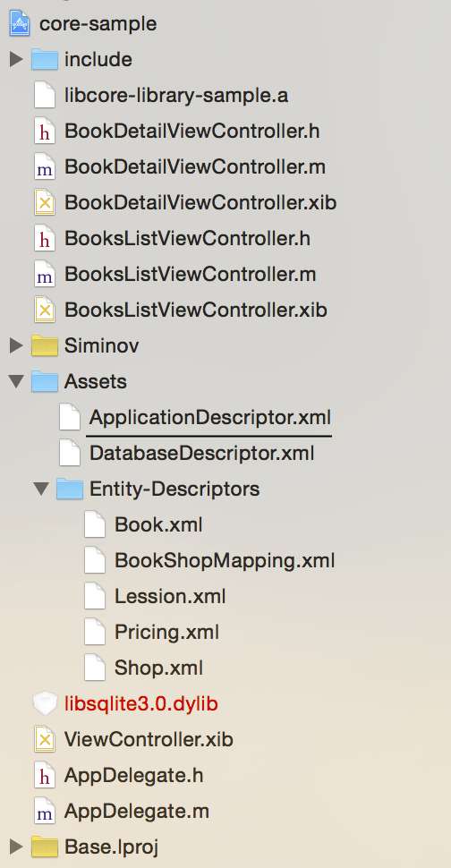
Task: Click the BookDetailViewController.xib interface icon
Action: coord(45,202)
